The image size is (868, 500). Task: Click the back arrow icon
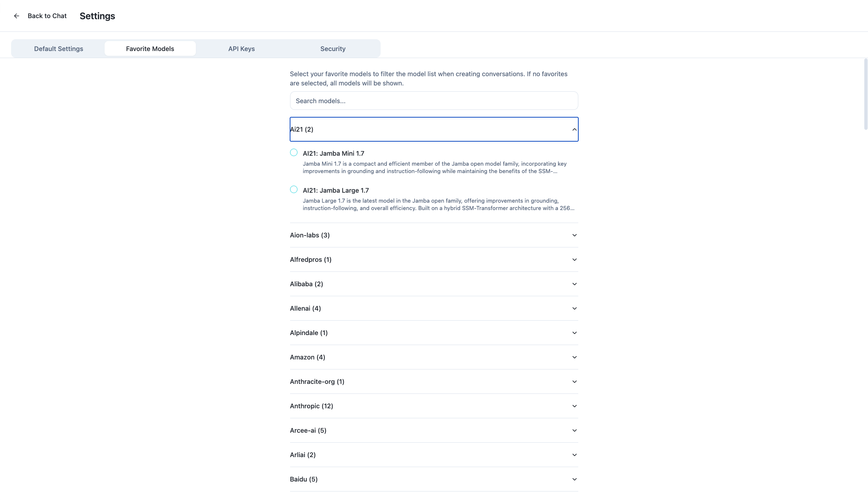17,16
